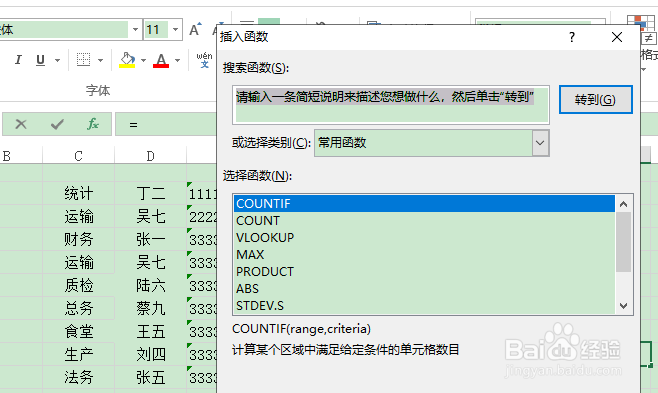658x393 pixels.
Task: Select cell containing 生产
Action: [78, 354]
